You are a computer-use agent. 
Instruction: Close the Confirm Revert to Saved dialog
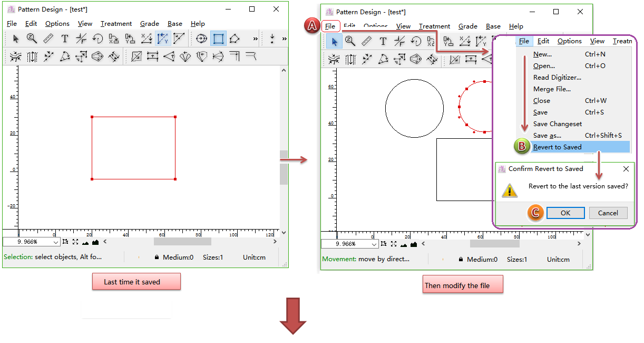pos(626,169)
